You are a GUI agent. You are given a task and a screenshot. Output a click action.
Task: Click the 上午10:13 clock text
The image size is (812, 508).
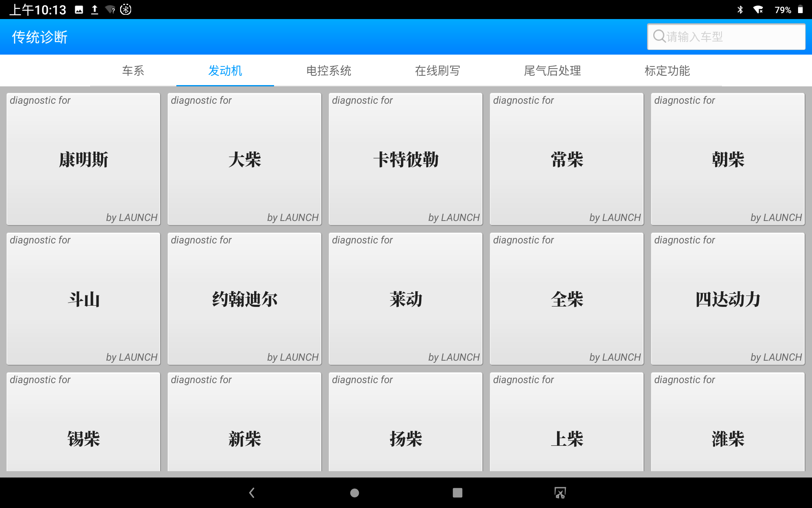coord(38,10)
